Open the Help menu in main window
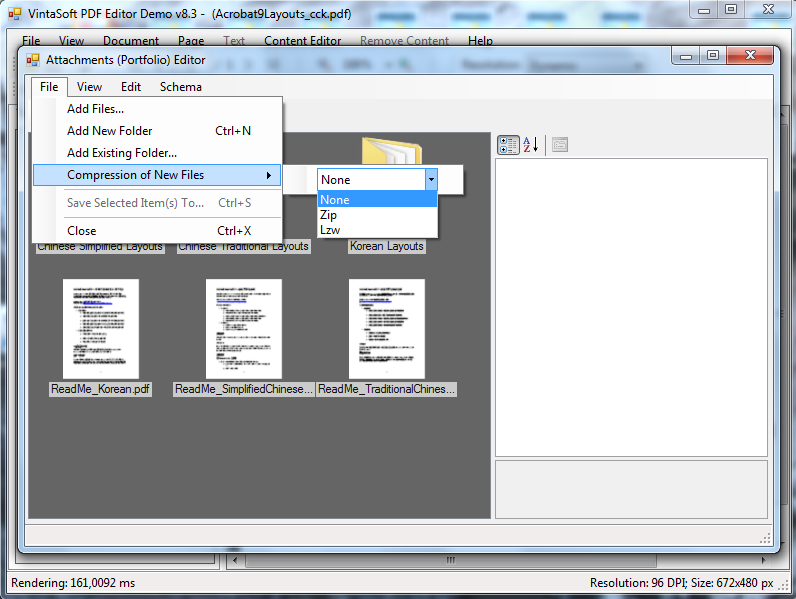796x599 pixels. click(480, 41)
